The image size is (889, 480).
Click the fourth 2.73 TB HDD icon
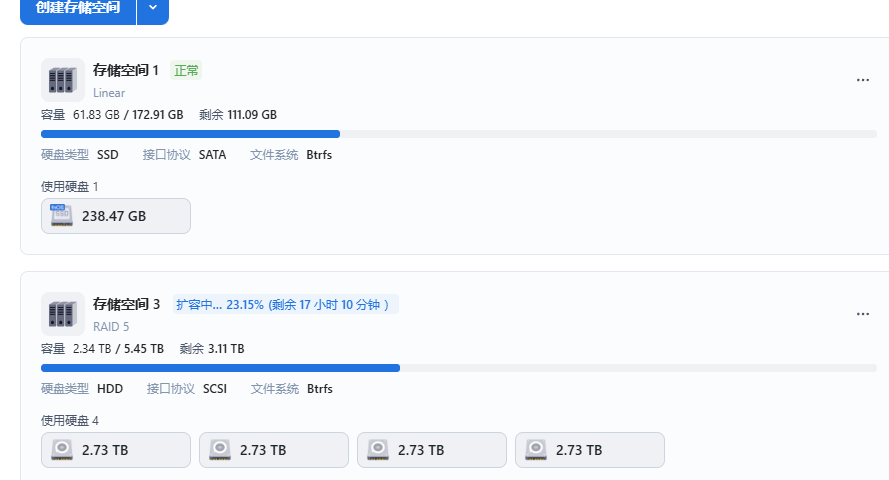coord(536,450)
